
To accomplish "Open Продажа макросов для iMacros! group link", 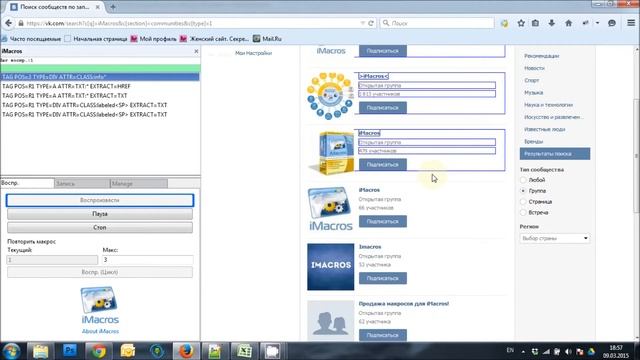I will (x=404, y=304).
